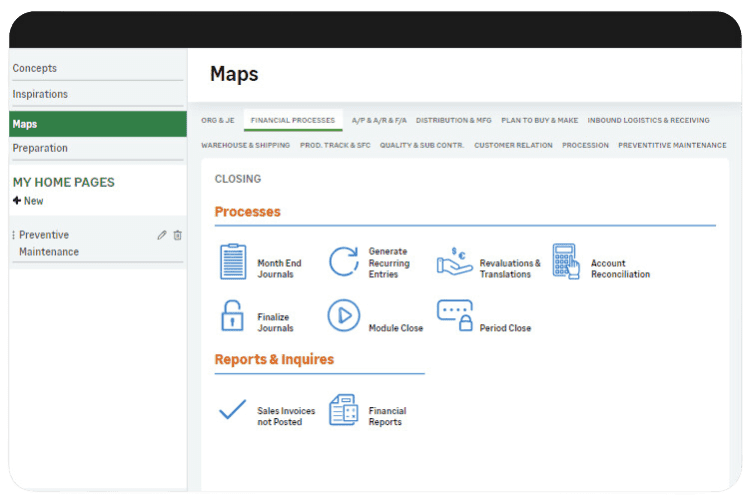Click the Finalize Journals padlock icon
This screenshot has height=500, width=750.
coord(232,316)
